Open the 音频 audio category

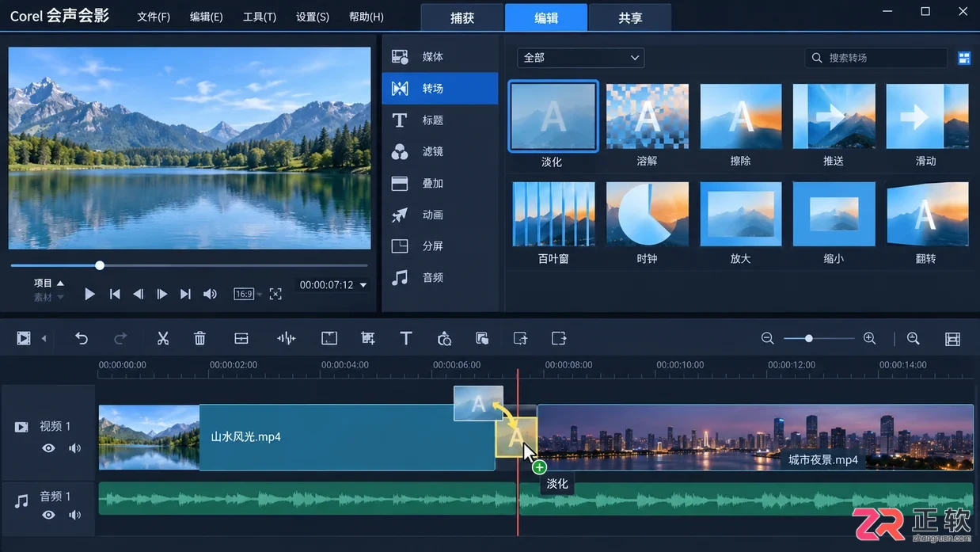tap(440, 278)
